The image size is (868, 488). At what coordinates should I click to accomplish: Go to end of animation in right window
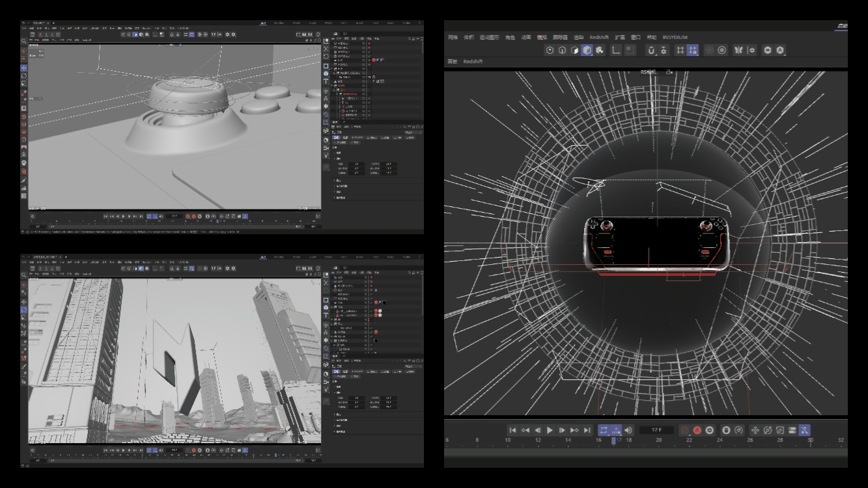tap(587, 430)
